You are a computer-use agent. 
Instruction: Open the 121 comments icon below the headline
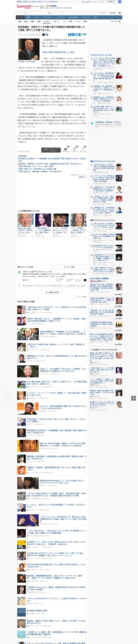tap(33, 35)
